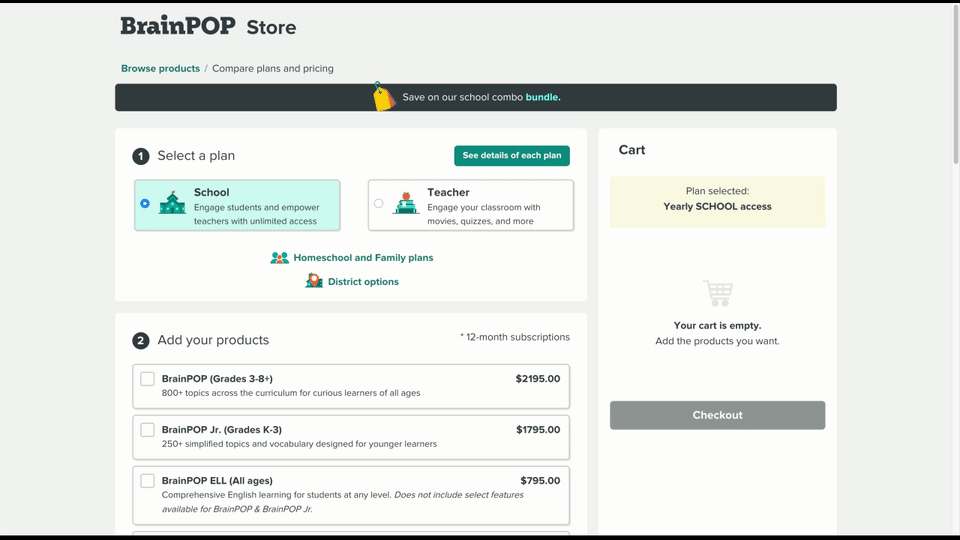Click the district map pin icon
The height and width of the screenshot is (540, 960).
(x=314, y=280)
